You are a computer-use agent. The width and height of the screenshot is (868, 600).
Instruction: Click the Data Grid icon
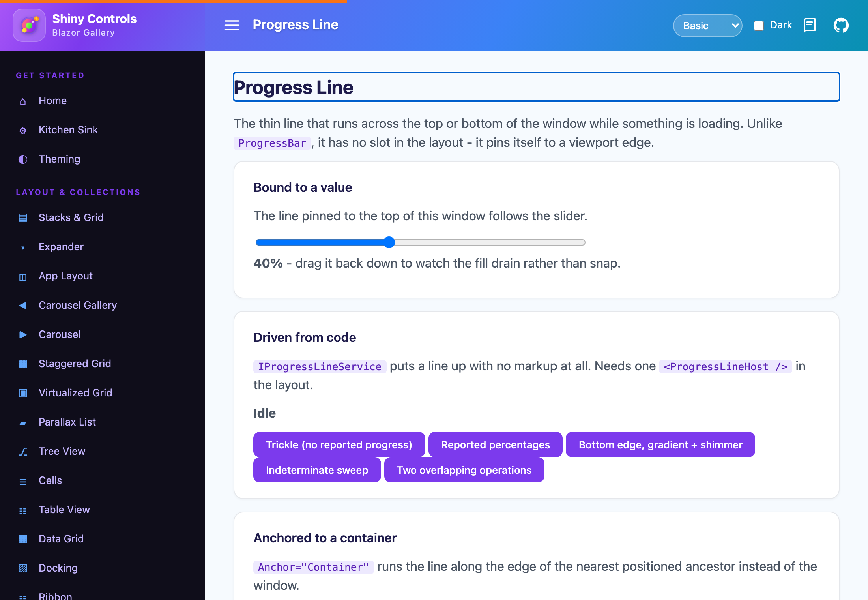tap(23, 539)
